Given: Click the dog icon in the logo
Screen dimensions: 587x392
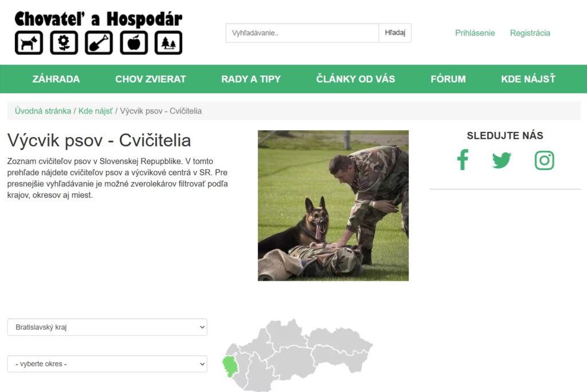Looking at the screenshot, I should 29,43.
